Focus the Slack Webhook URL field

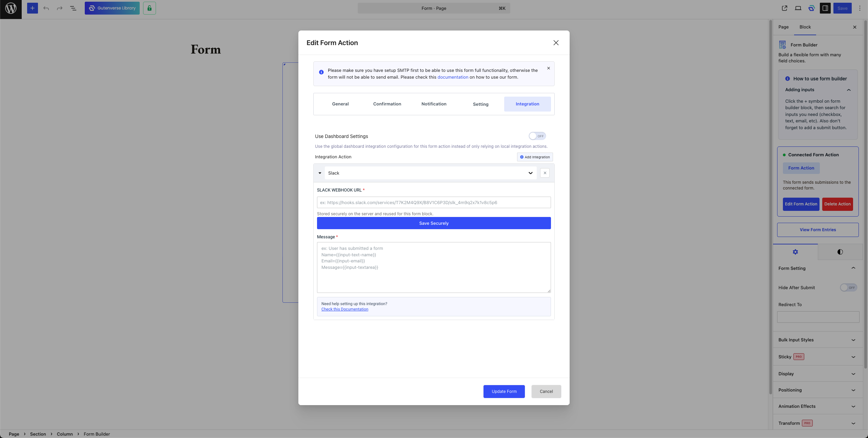point(434,203)
